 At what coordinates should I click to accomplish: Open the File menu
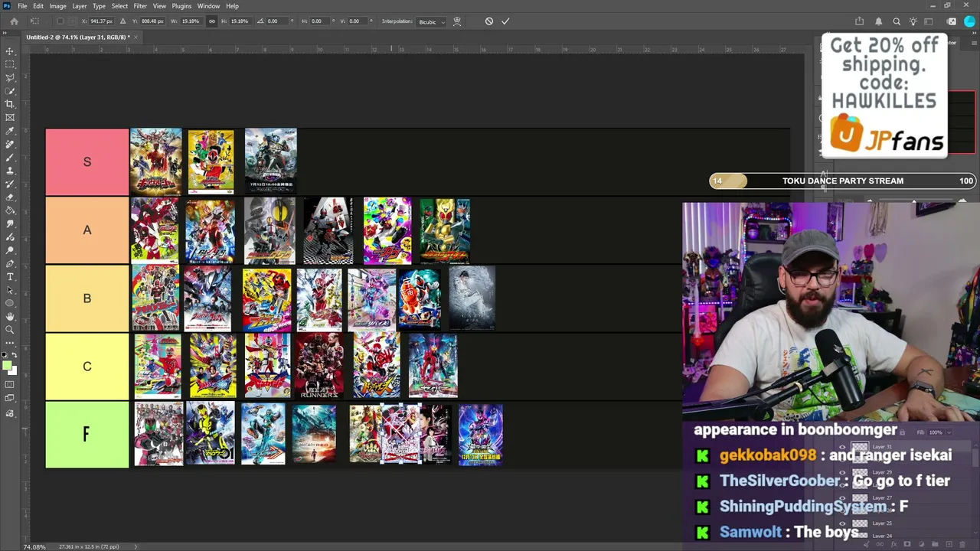22,6
